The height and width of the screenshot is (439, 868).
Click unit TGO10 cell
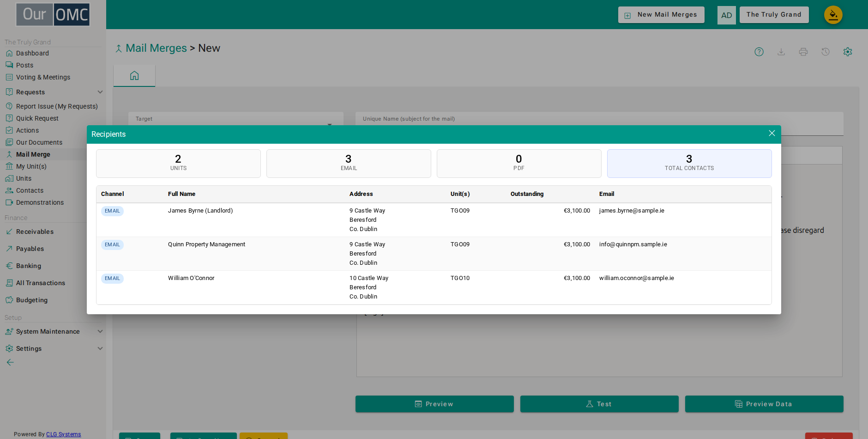[460, 278]
